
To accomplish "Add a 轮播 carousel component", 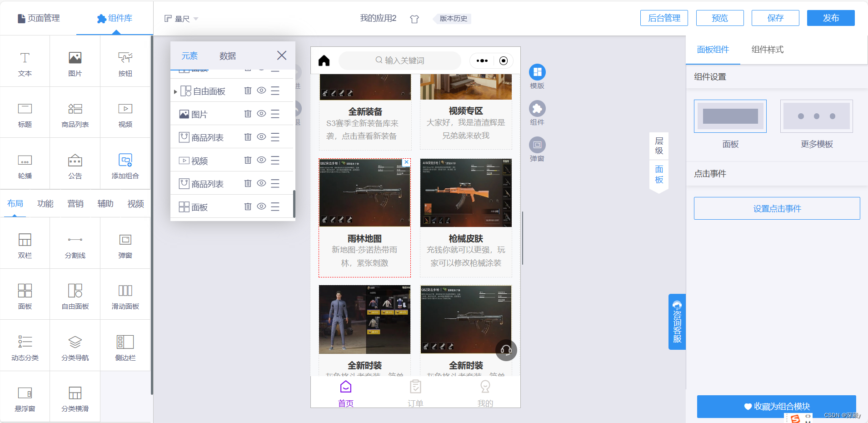I will point(25,166).
